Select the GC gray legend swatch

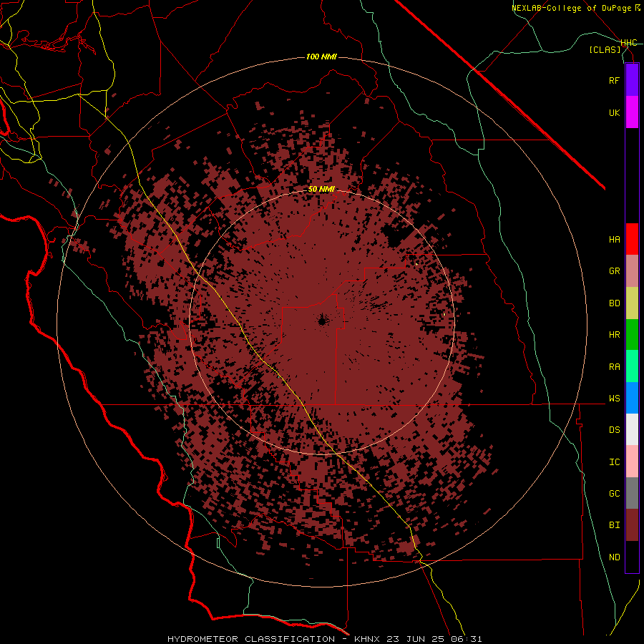(632, 493)
